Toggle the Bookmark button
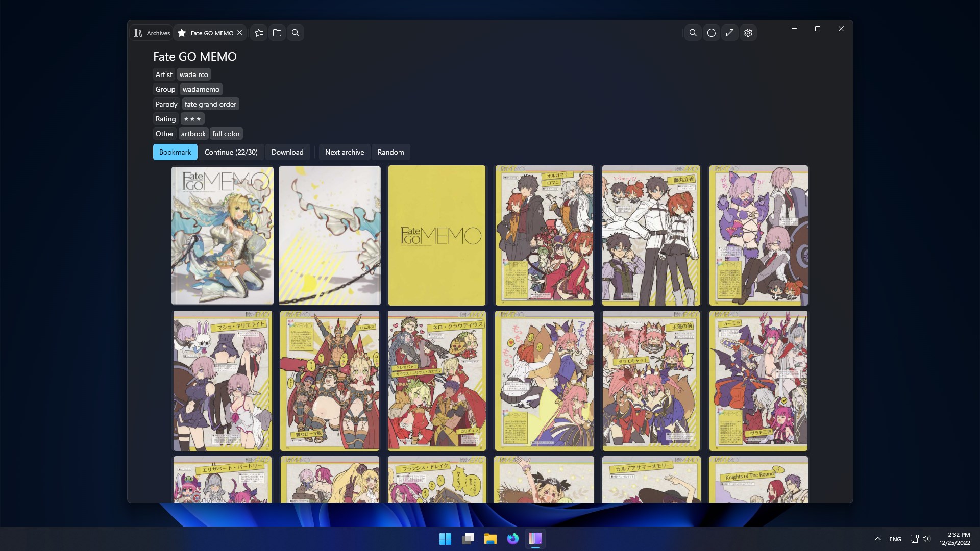Screen dimensions: 980x551 [175, 152]
